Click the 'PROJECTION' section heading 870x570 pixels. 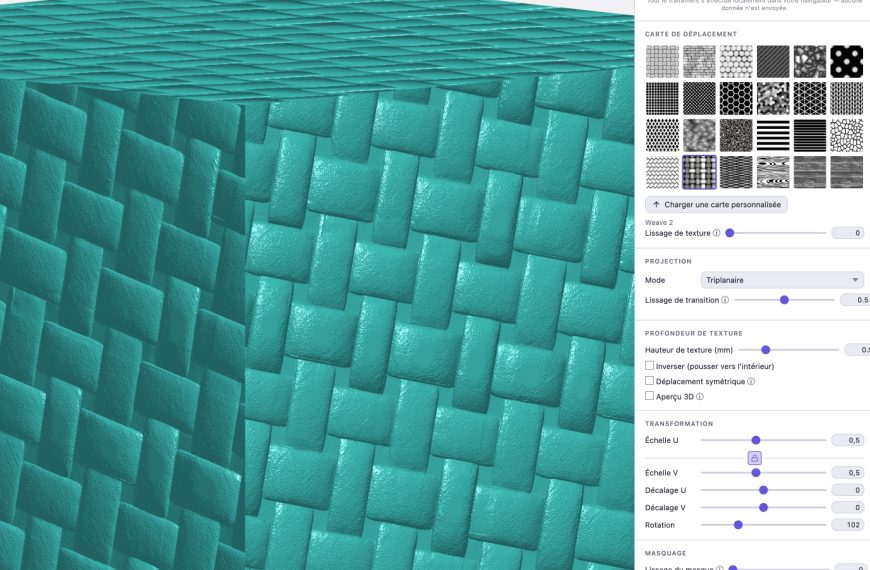click(x=668, y=261)
